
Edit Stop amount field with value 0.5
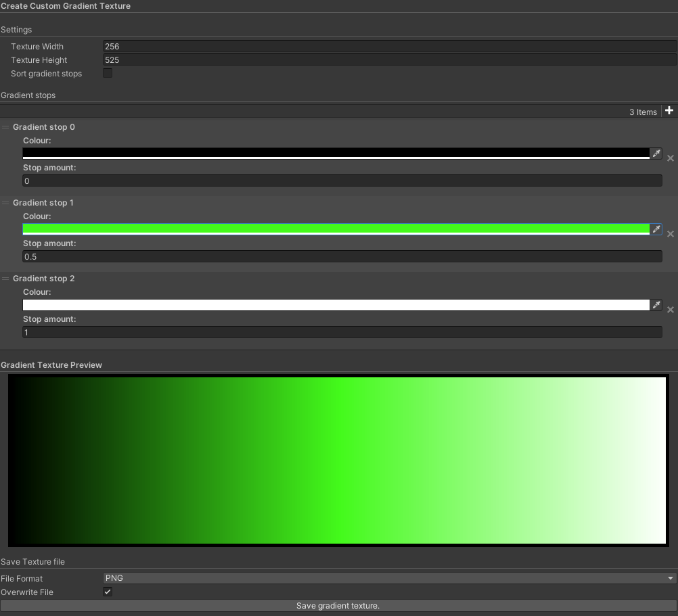pos(342,256)
